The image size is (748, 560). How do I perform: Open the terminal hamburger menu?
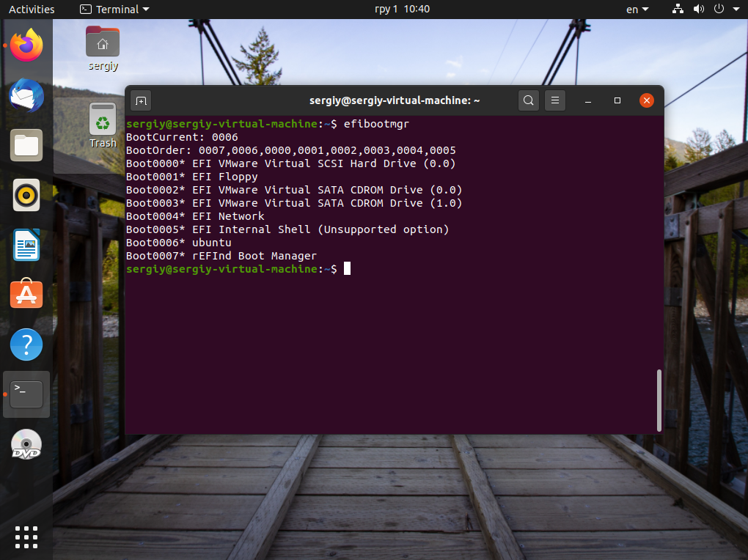(x=555, y=100)
